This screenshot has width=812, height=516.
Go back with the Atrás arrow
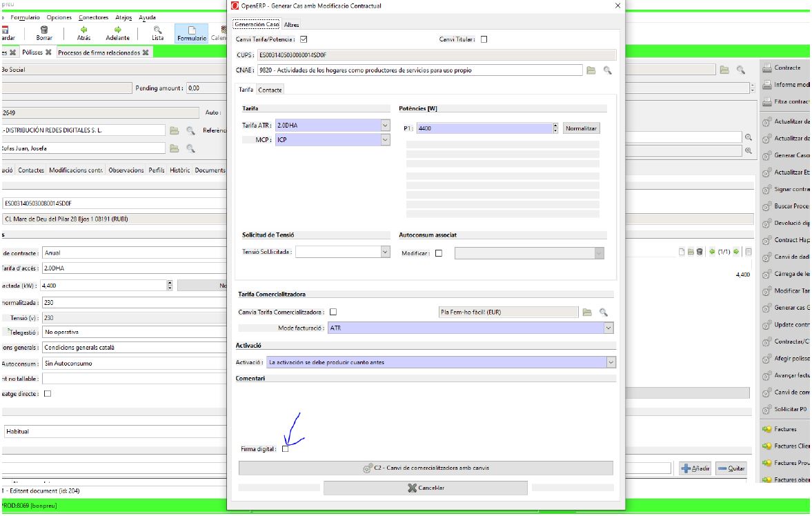point(83,30)
